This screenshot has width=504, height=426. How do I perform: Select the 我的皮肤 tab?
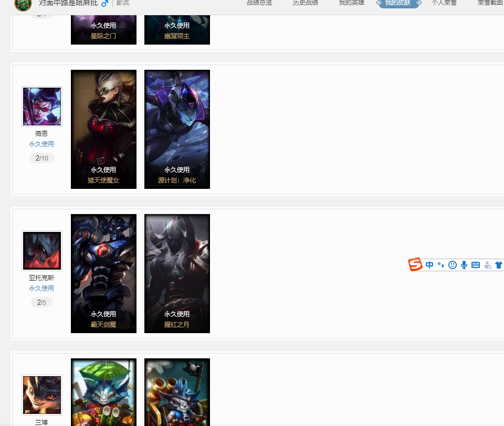398,3
